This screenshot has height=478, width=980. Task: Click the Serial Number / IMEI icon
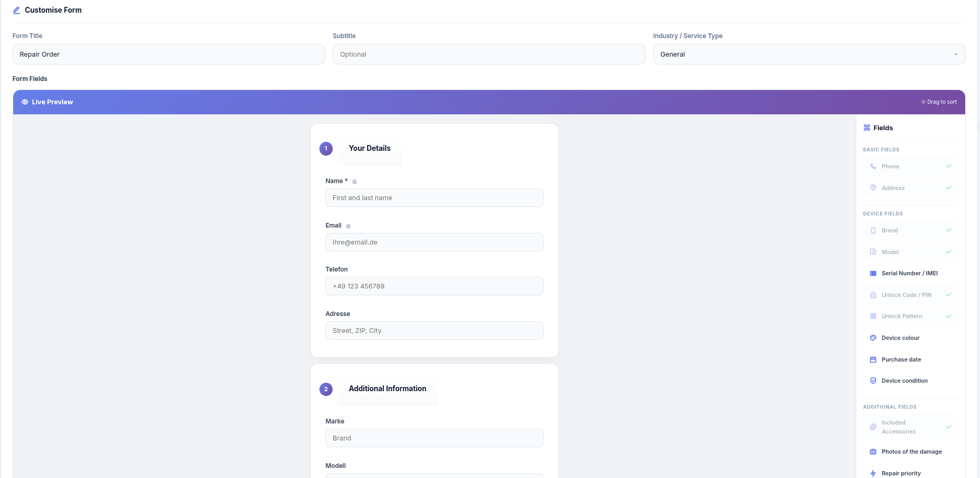tap(873, 273)
